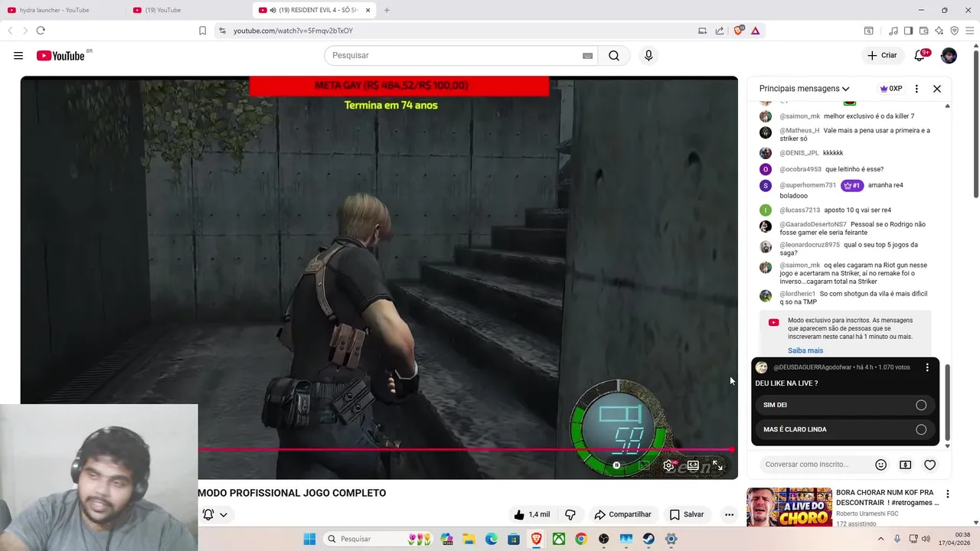Open the poll three-dot menu
The width and height of the screenshot is (980, 551).
pos(927,367)
